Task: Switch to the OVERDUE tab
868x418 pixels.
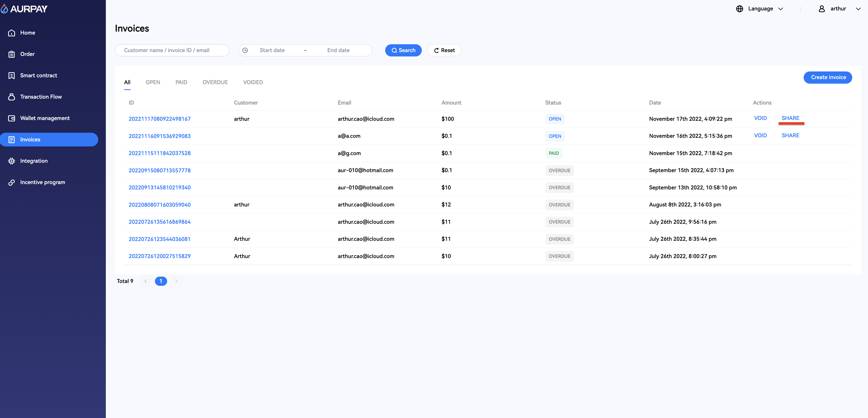Action: click(x=215, y=82)
